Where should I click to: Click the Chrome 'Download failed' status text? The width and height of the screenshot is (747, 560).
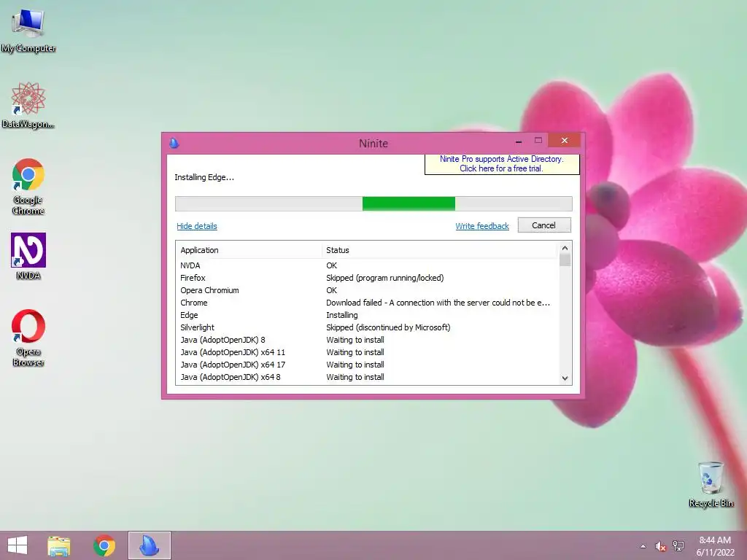click(438, 303)
